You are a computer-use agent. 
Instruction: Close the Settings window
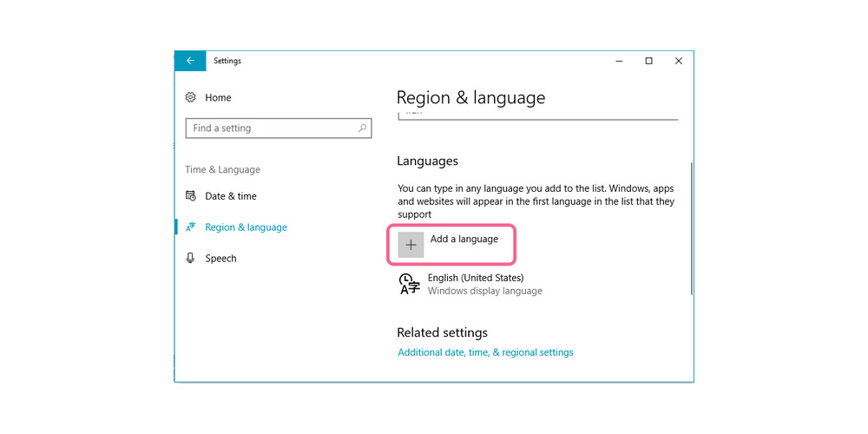point(679,61)
